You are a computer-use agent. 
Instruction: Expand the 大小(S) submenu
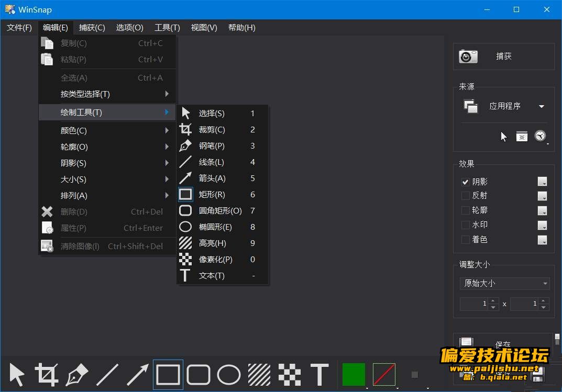(107, 180)
